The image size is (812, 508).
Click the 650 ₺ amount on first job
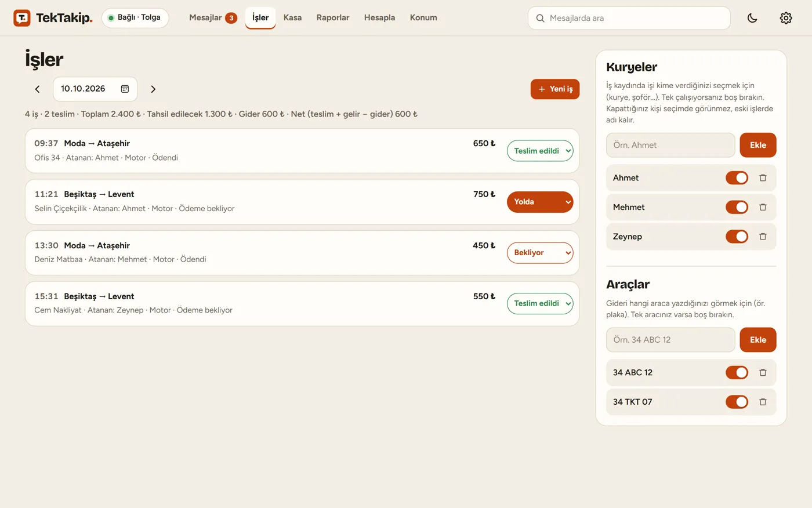(484, 143)
